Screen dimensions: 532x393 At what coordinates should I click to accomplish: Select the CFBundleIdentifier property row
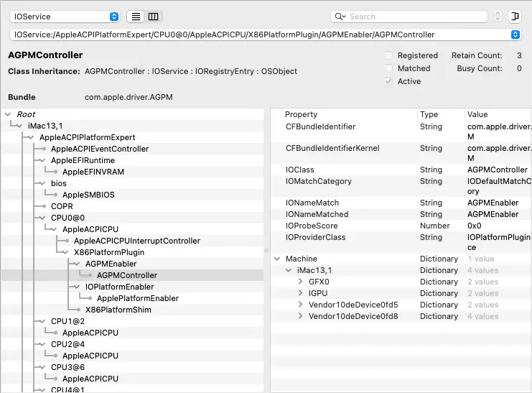401,131
